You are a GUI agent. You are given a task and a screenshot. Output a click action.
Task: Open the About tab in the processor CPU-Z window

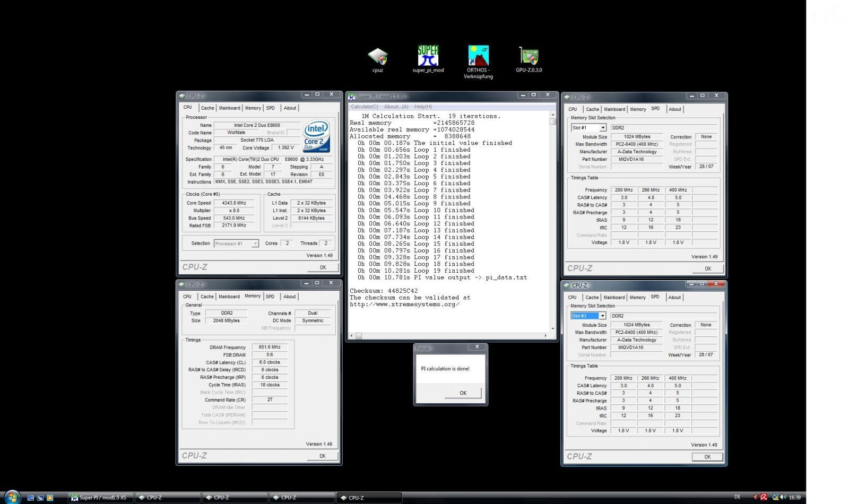pos(290,108)
